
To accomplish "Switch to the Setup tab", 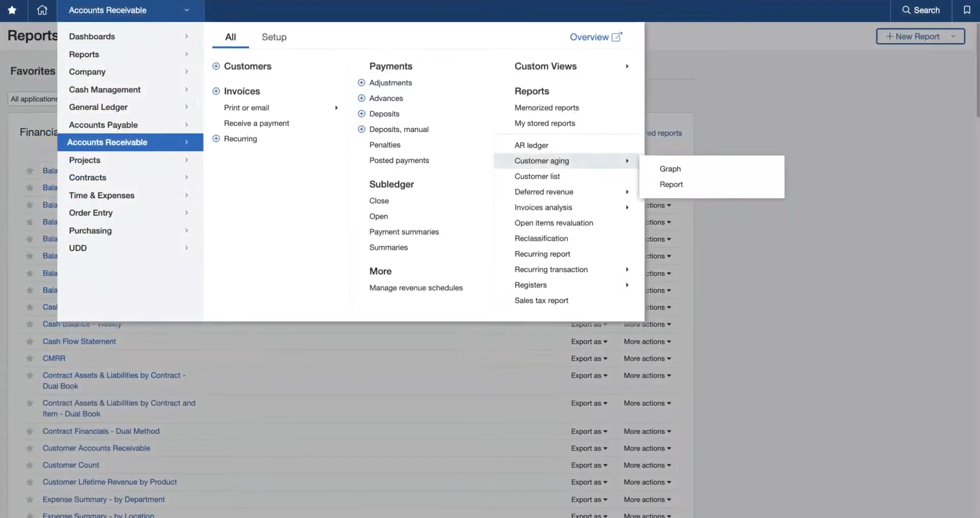I will pyautogui.click(x=274, y=37).
